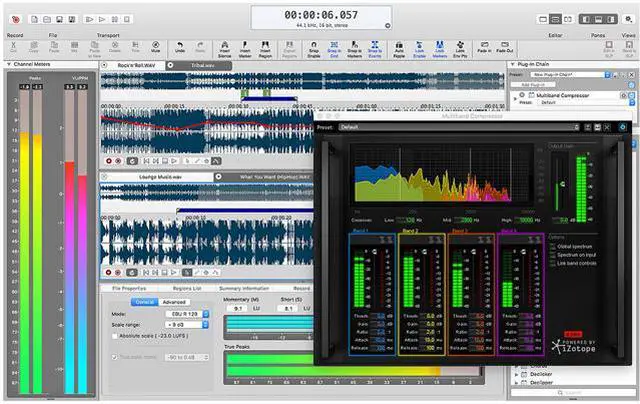Open the Scale range dropdown
The image size is (640, 404).
click(187, 325)
